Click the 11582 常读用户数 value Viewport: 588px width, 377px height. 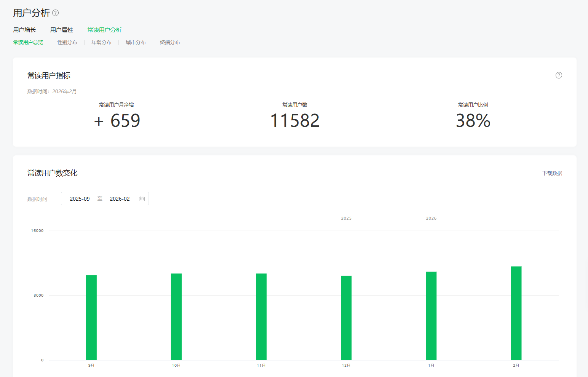click(x=295, y=121)
